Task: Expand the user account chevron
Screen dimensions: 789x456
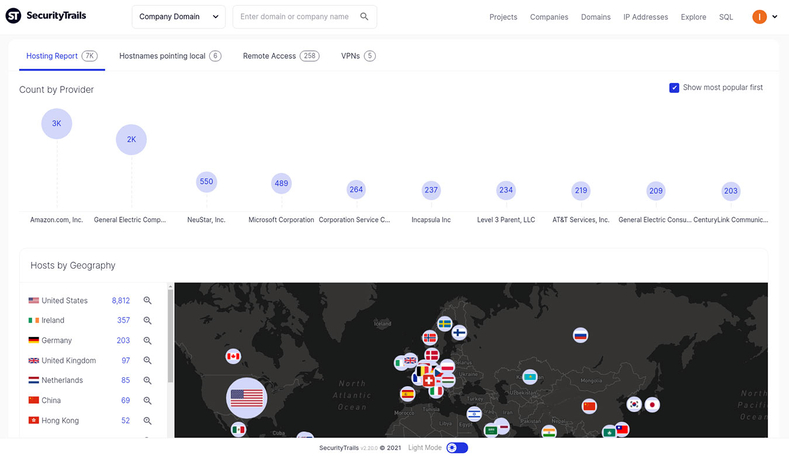Action: point(775,17)
